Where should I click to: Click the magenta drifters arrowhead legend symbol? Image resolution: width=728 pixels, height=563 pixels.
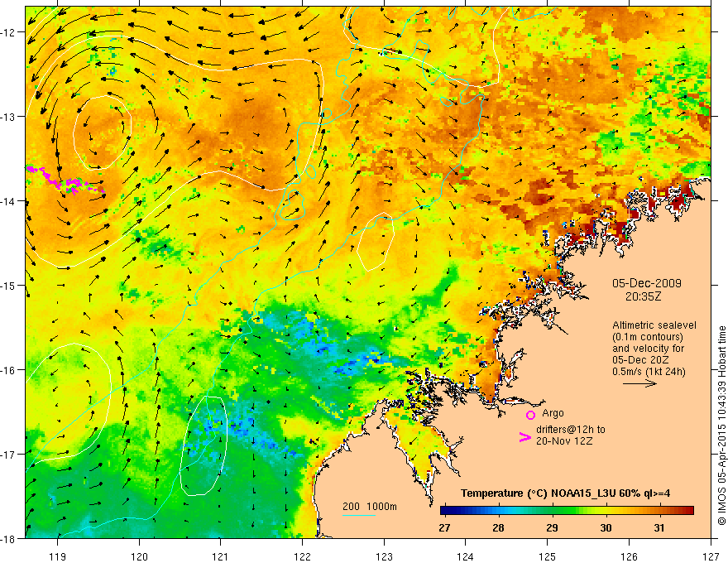(524, 437)
